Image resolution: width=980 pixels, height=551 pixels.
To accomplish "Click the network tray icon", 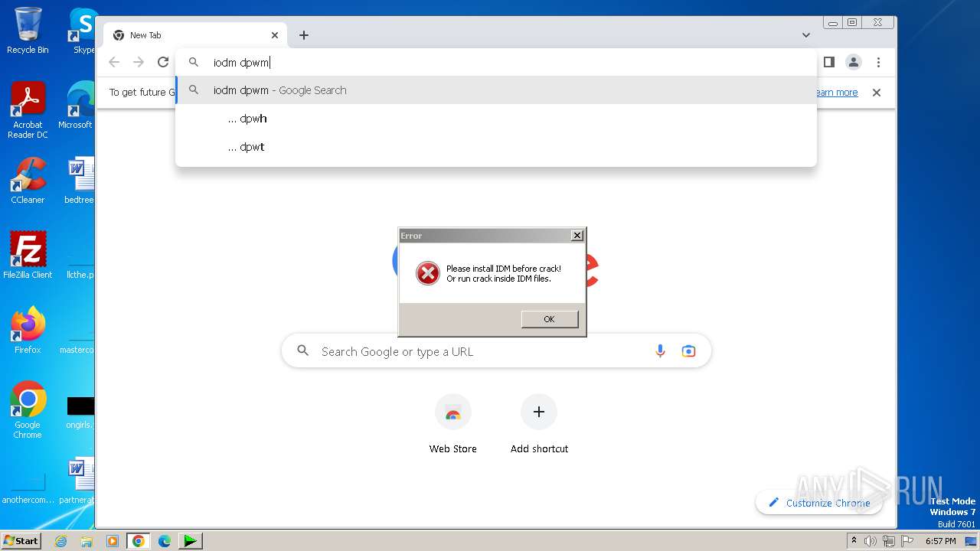I will [889, 541].
